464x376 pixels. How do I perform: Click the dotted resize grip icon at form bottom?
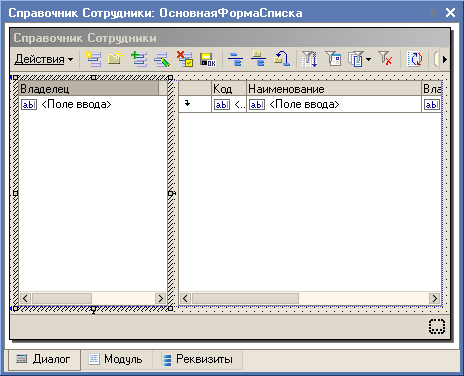point(437,326)
